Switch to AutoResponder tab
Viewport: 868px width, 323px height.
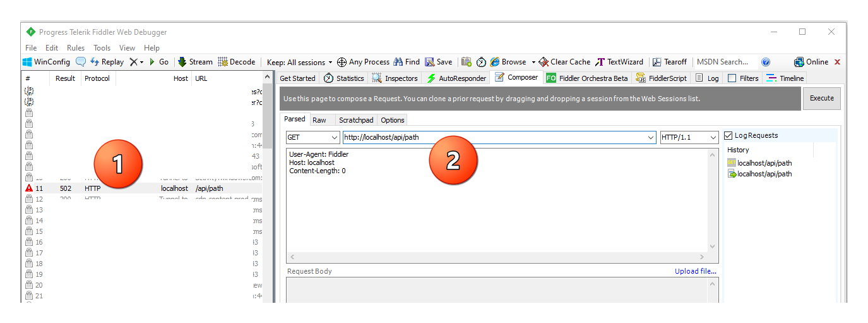click(x=456, y=78)
